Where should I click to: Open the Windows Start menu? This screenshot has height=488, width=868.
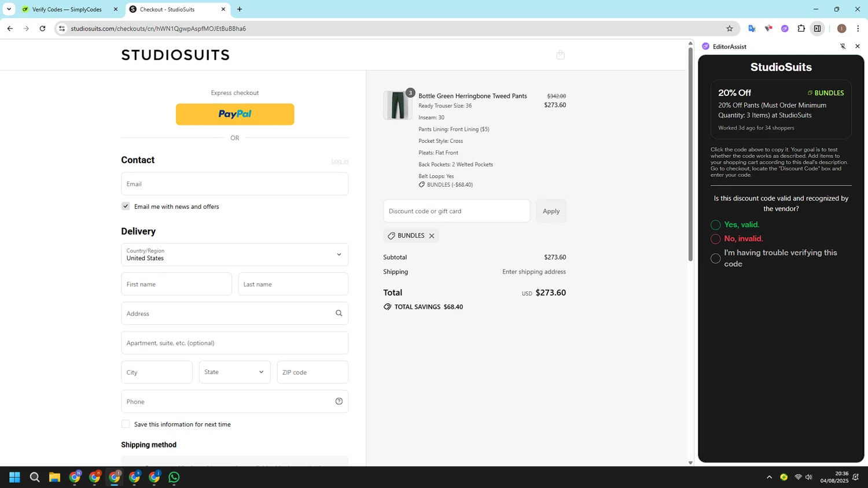14,477
